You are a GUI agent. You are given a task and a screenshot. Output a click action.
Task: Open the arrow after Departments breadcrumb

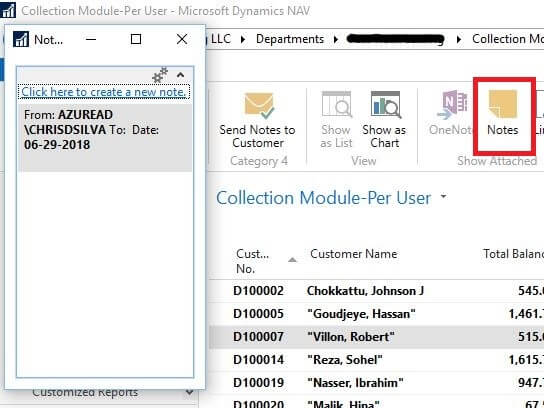pyautogui.click(x=336, y=39)
